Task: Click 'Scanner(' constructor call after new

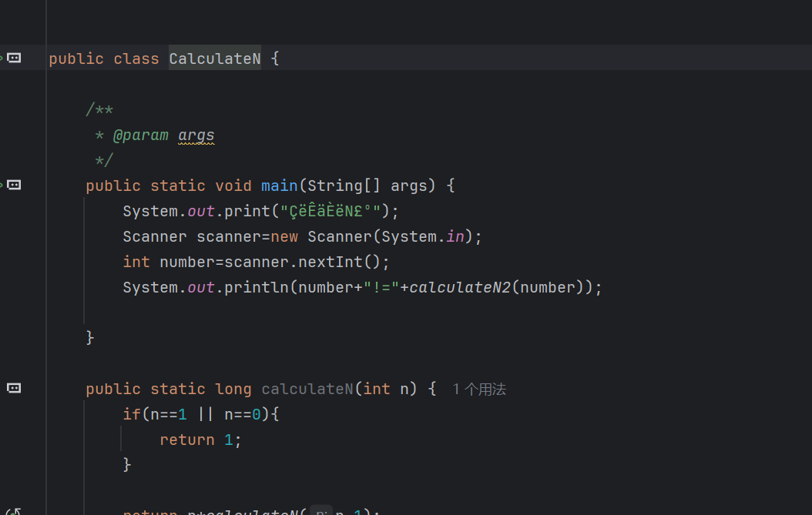Action: pyautogui.click(x=344, y=236)
